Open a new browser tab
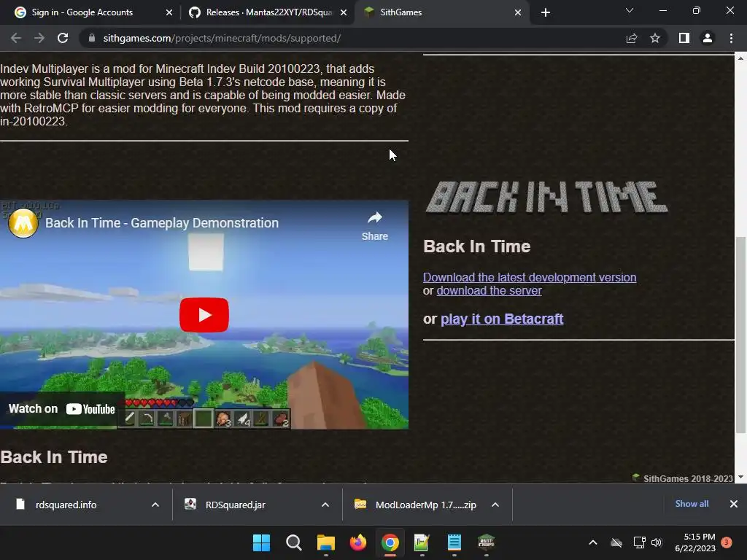The image size is (747, 560). (546, 12)
